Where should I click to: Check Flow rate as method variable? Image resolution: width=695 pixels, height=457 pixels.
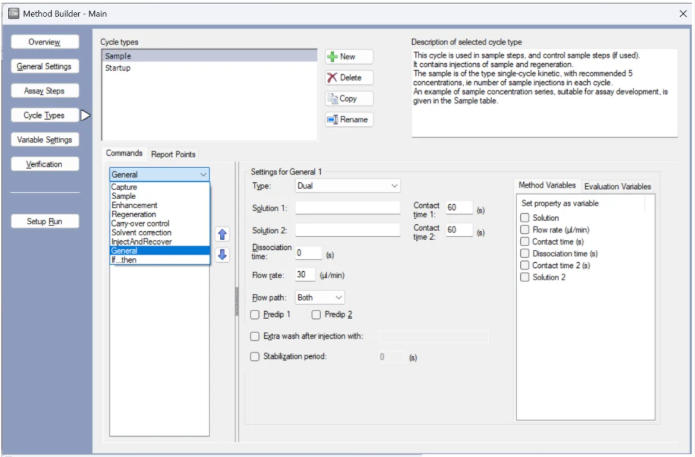[525, 230]
